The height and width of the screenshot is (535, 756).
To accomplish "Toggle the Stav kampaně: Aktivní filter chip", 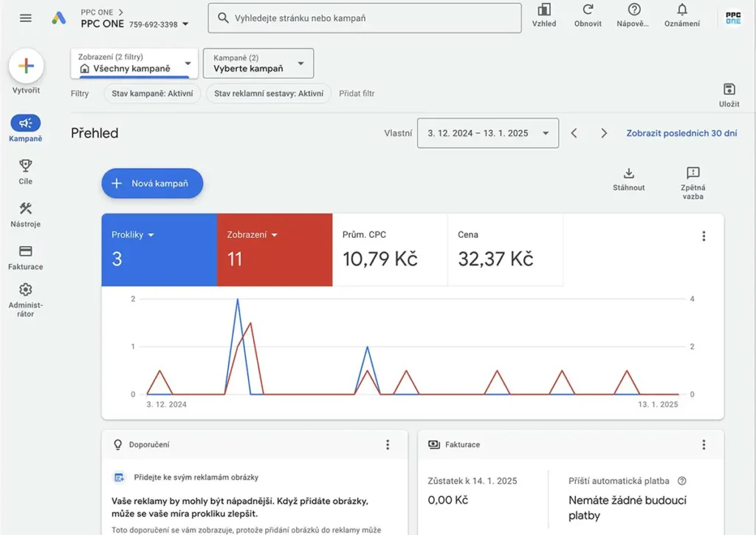I will [152, 94].
